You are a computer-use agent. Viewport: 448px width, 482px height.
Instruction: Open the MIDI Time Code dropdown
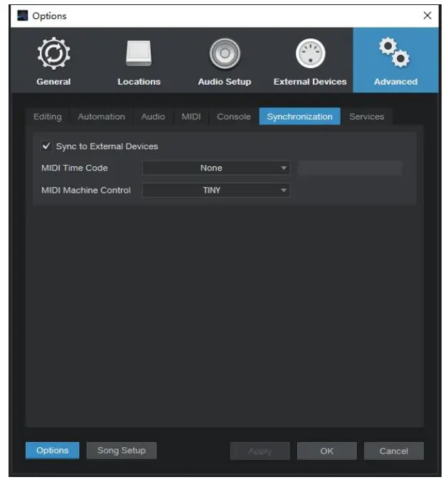point(216,168)
